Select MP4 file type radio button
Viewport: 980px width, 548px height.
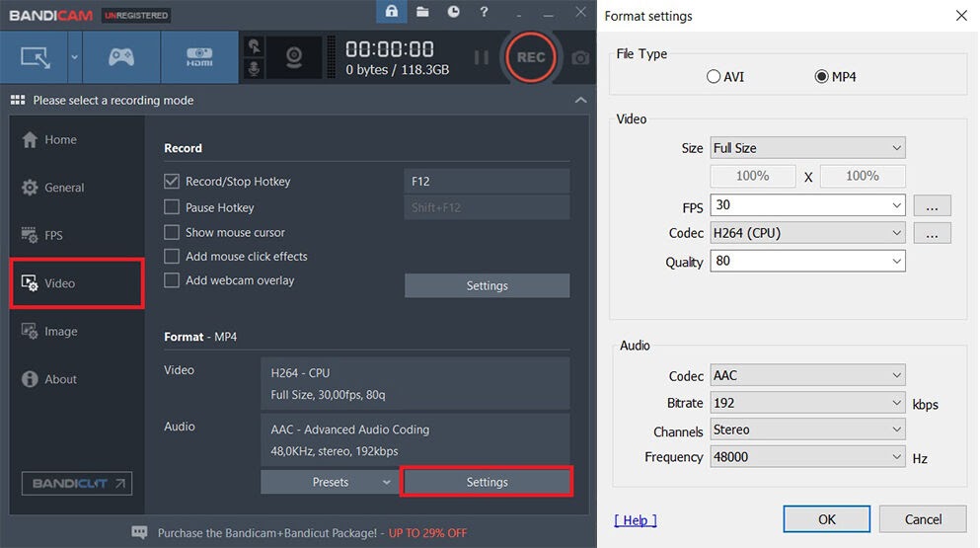[x=821, y=76]
